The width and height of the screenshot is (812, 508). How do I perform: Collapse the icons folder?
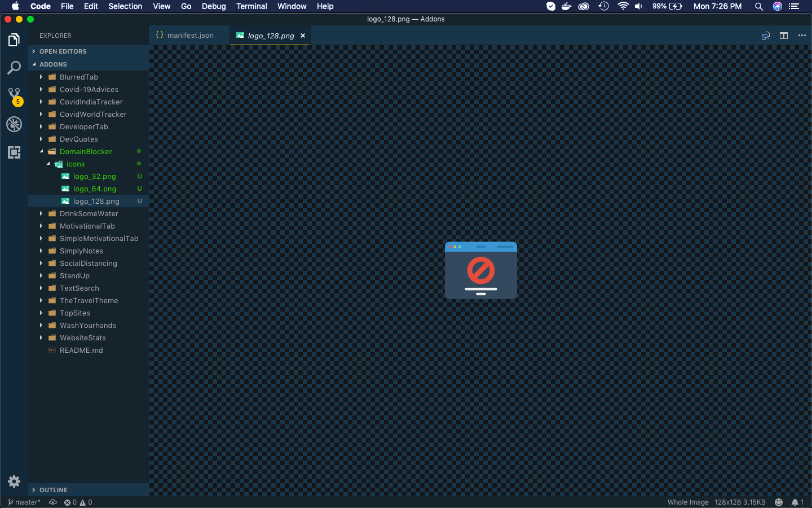pyautogui.click(x=89, y=164)
